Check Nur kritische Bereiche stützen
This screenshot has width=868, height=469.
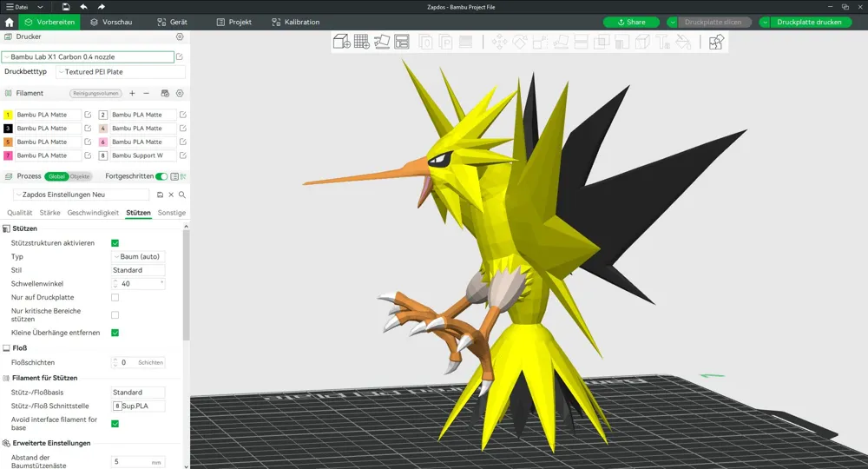115,315
